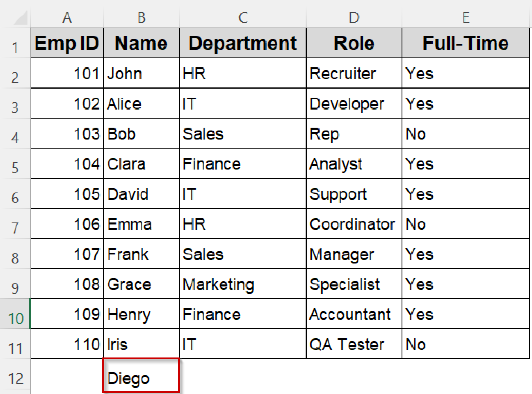Select the Emp ID header cell

pyautogui.click(x=67, y=43)
